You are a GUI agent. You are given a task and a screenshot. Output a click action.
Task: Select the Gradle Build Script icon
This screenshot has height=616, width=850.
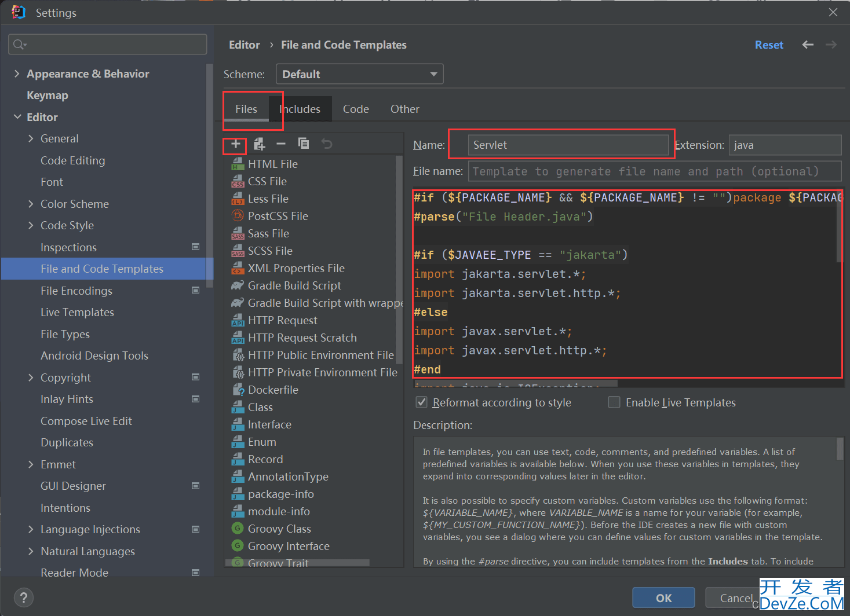click(x=238, y=285)
